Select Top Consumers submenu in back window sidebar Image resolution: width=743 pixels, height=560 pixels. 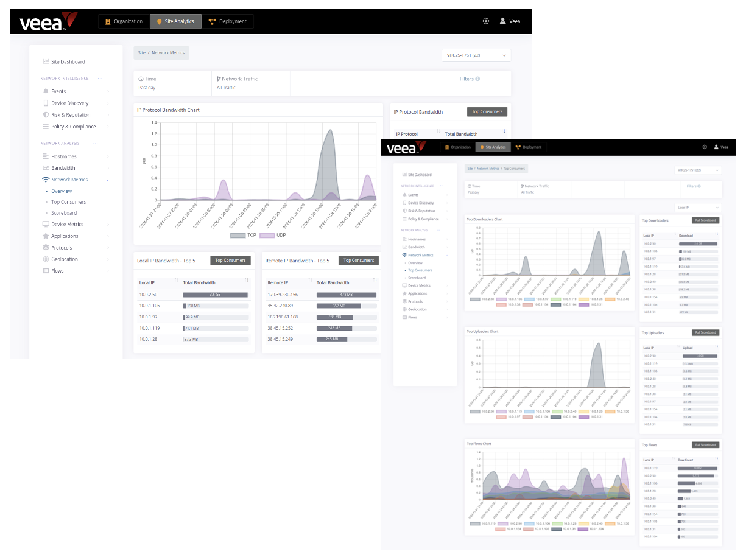point(68,202)
